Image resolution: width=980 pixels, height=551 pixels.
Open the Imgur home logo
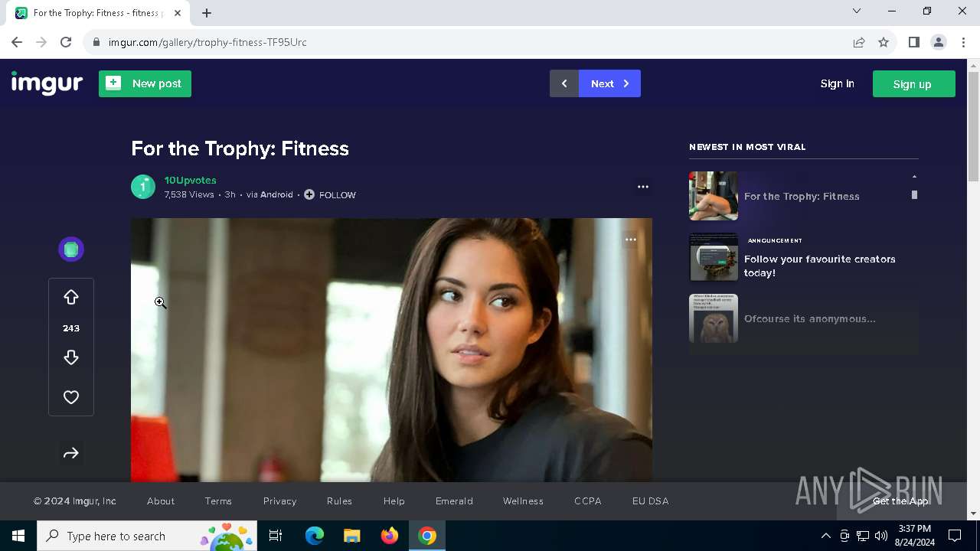point(47,83)
